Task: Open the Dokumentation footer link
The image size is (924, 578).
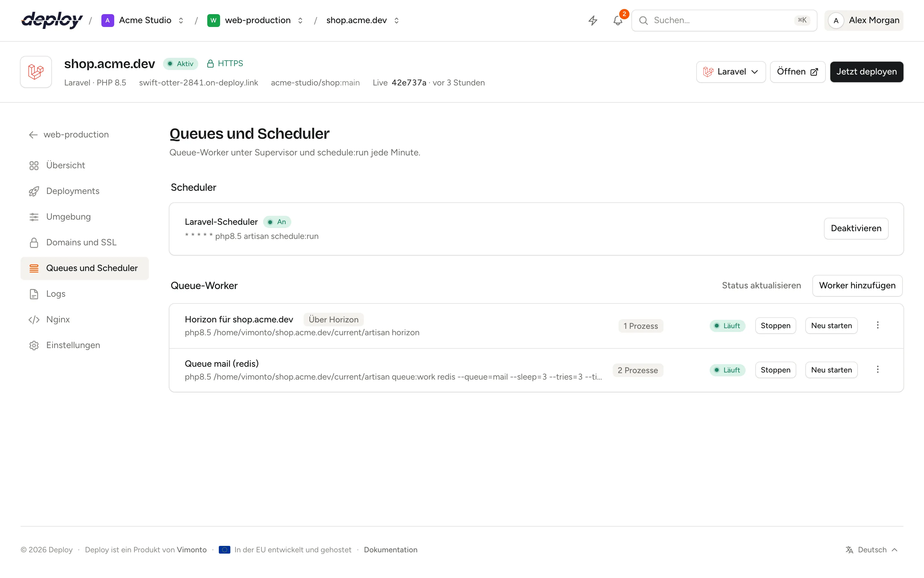Action: click(390, 550)
